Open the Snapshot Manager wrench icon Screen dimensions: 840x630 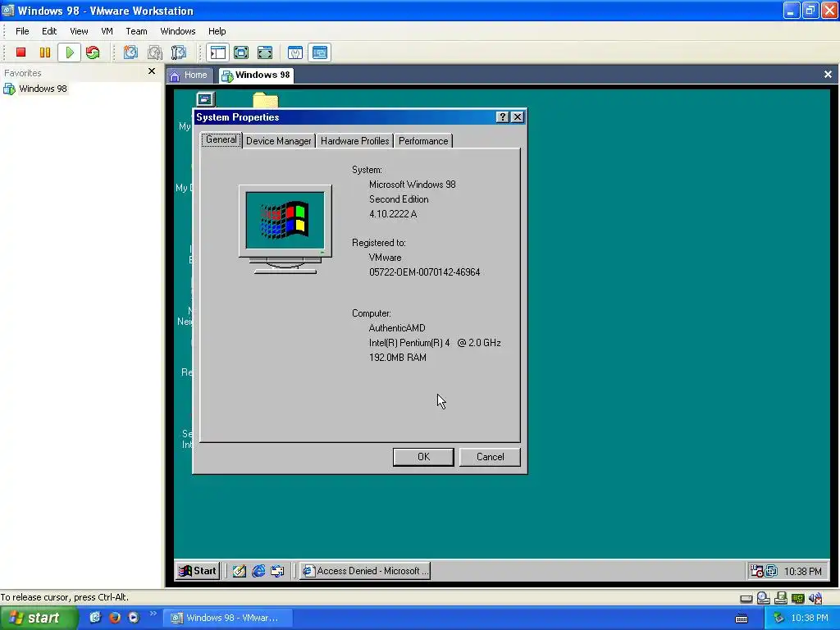point(178,52)
